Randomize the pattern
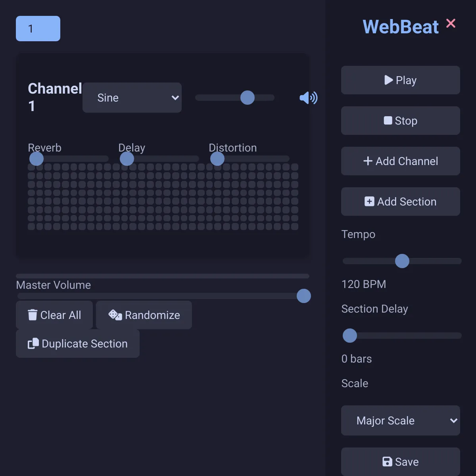 pos(144,315)
